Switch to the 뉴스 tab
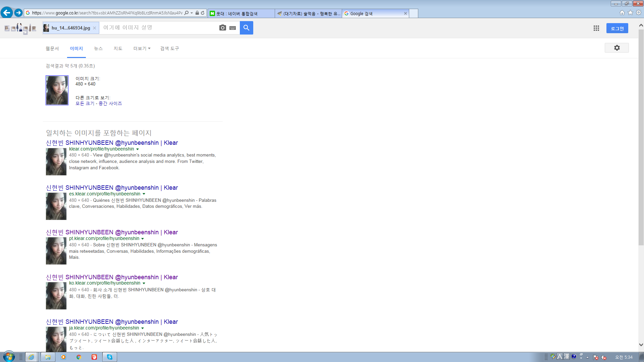 (x=98, y=49)
